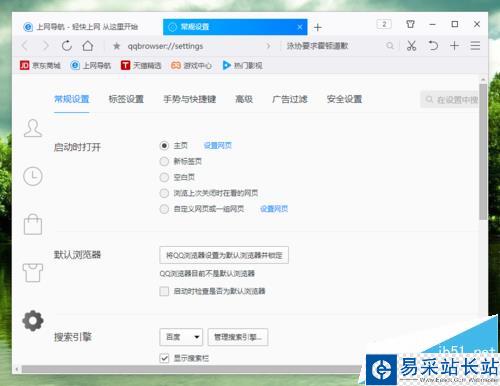The image size is (500, 386).
Task: Reload the page with refresh icon
Action: pyautogui.click(x=67, y=46)
